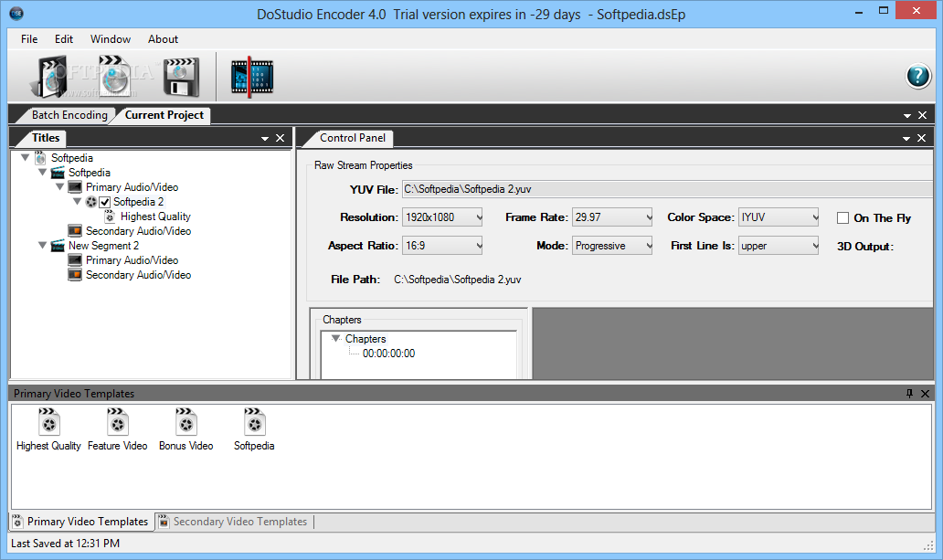
Task: Open the About menu
Action: (163, 39)
